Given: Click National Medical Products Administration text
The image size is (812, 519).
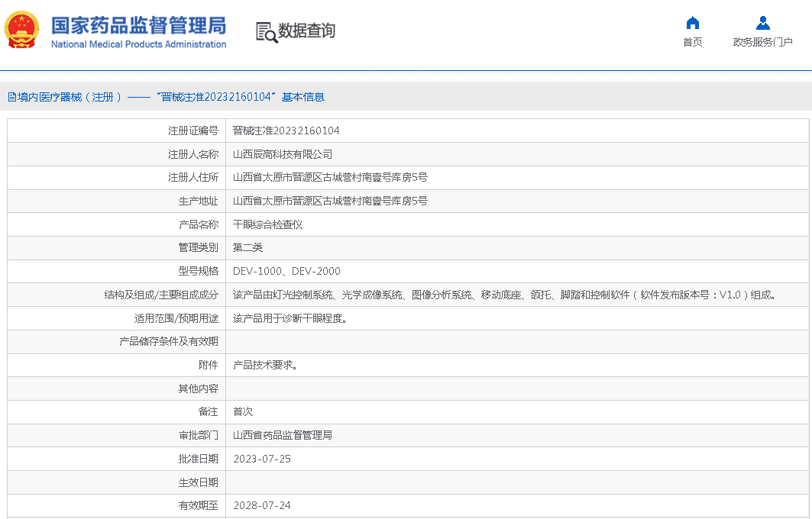Looking at the screenshot, I should point(138,44).
